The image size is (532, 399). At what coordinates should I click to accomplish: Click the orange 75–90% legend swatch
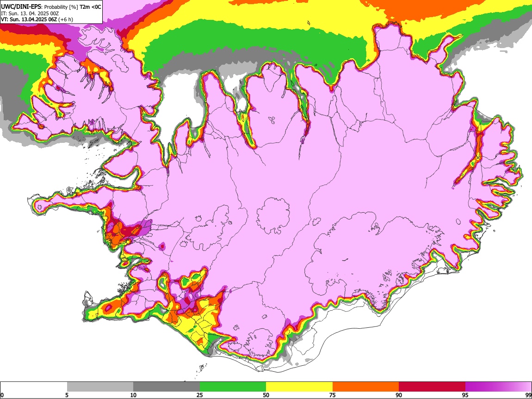pyautogui.click(x=365, y=387)
